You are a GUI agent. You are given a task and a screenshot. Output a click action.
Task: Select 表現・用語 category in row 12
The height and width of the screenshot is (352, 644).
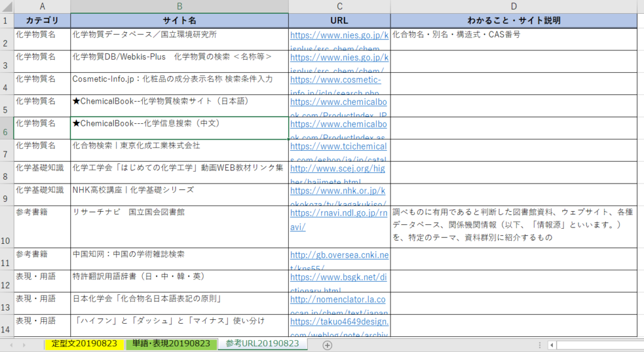click(x=42, y=281)
